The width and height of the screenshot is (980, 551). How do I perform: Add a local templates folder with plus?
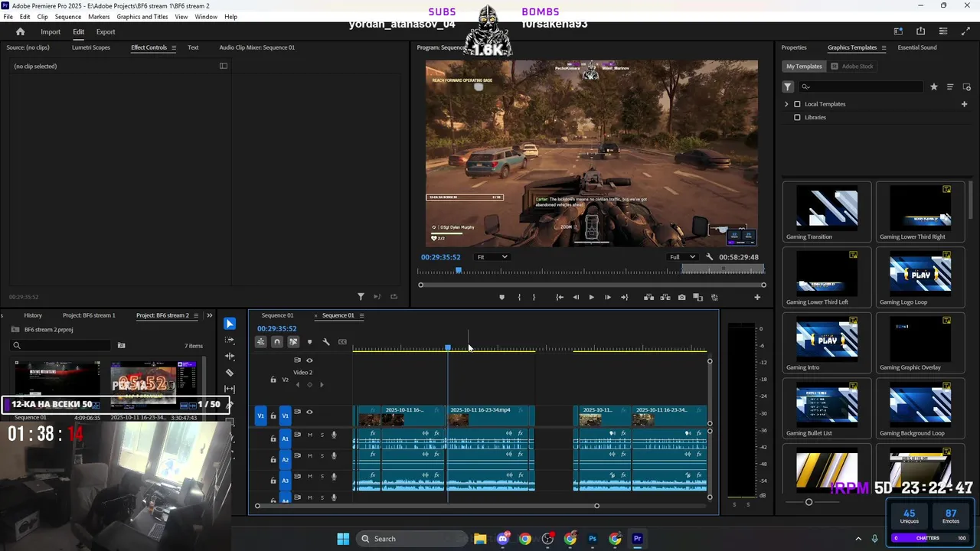coord(964,104)
